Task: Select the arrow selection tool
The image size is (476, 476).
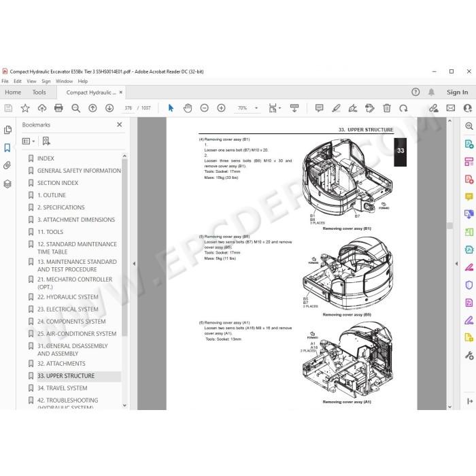Action: coord(171,108)
